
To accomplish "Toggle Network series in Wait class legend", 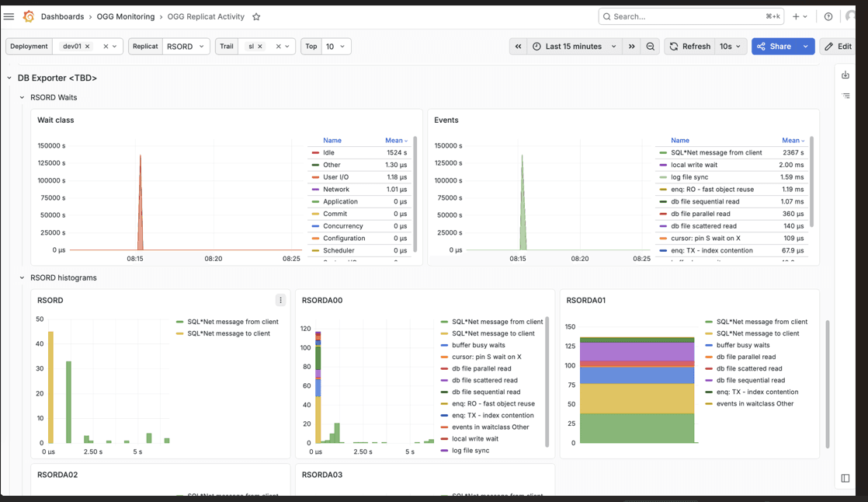I will (x=336, y=189).
